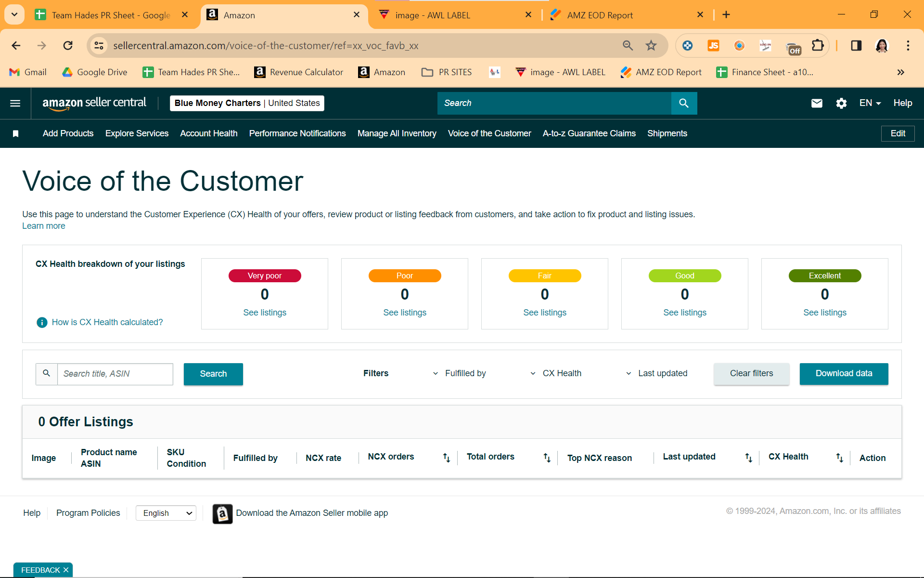This screenshot has width=924, height=578.
Task: Open A-to-z Guarantee Claims menu item
Action: pyautogui.click(x=589, y=133)
